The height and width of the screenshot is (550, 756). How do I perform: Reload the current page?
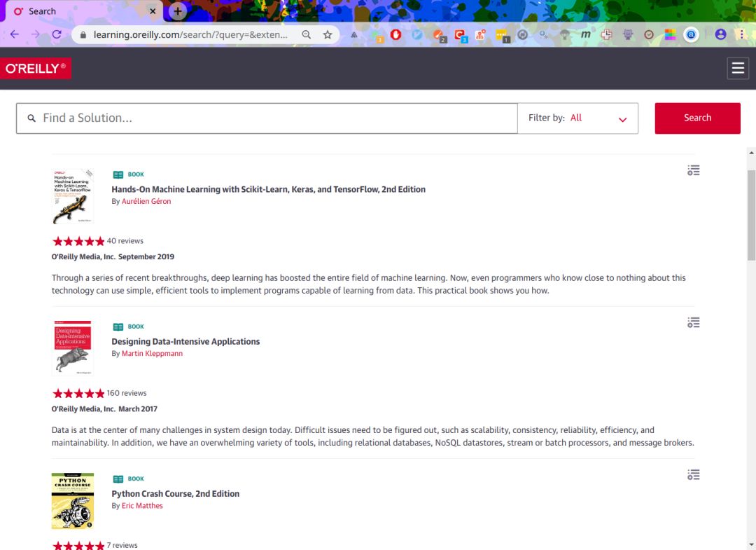click(x=57, y=34)
